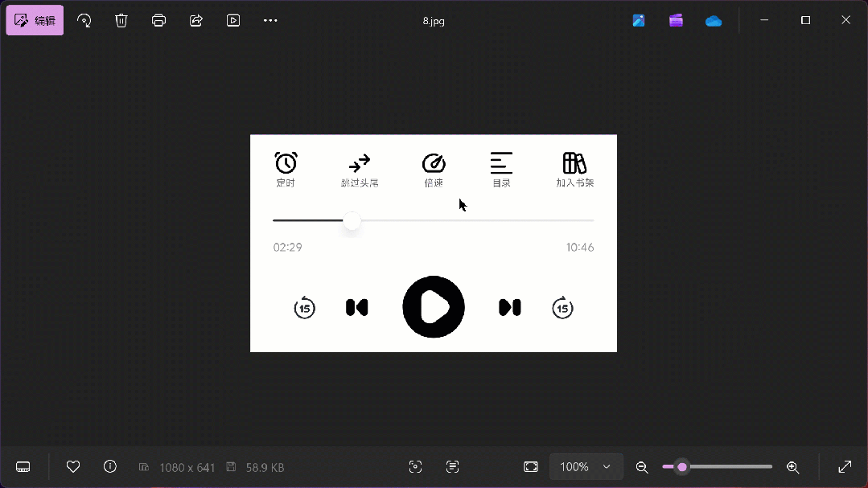
Task: Start slideshow with the play icon
Action: point(233,21)
